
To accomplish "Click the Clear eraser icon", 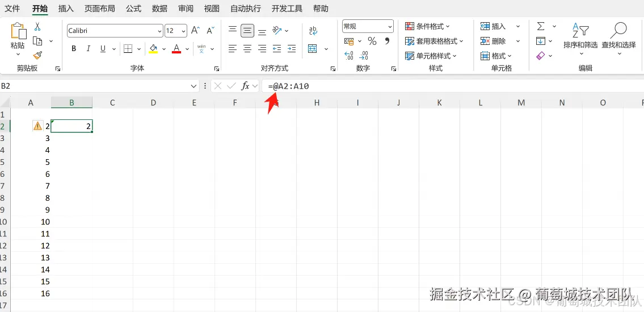I will pyautogui.click(x=541, y=56).
